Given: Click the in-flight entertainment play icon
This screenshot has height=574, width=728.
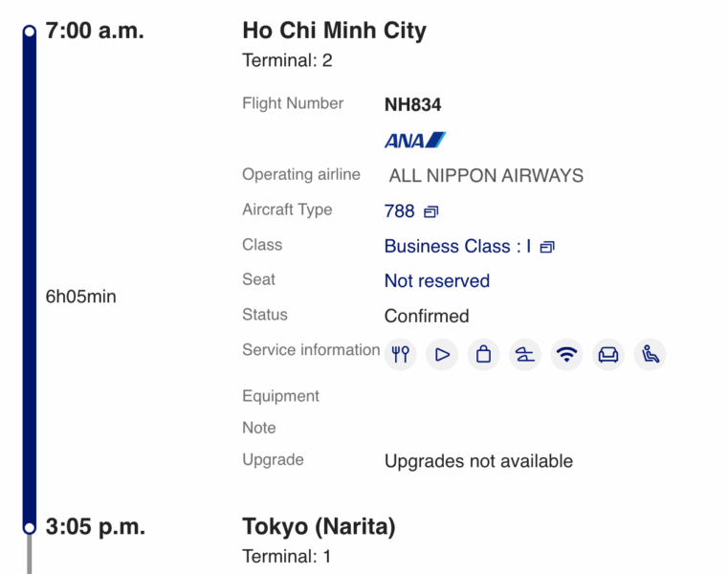Looking at the screenshot, I should coord(442,354).
